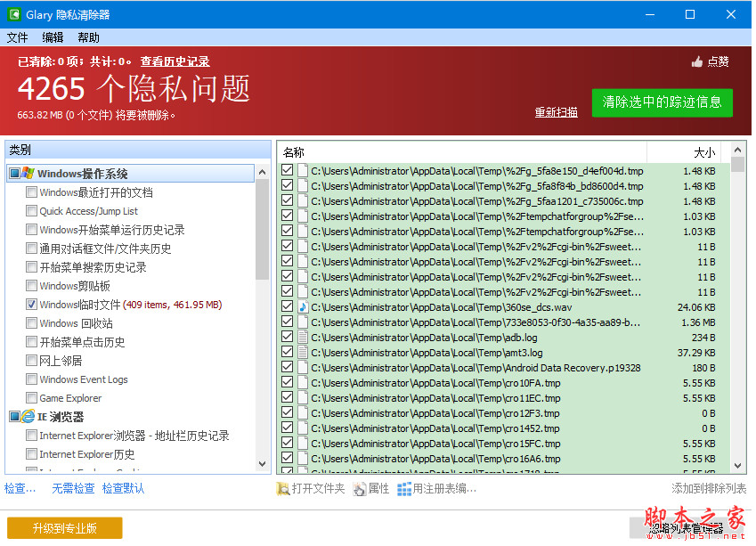Open the 查看历史记录 link
This screenshot has width=756, height=546.
[174, 62]
